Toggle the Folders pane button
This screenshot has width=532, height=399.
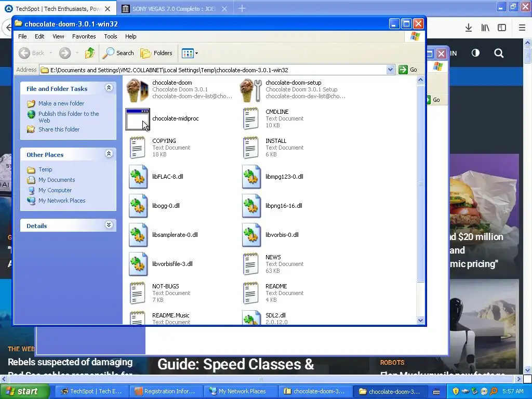pyautogui.click(x=157, y=53)
